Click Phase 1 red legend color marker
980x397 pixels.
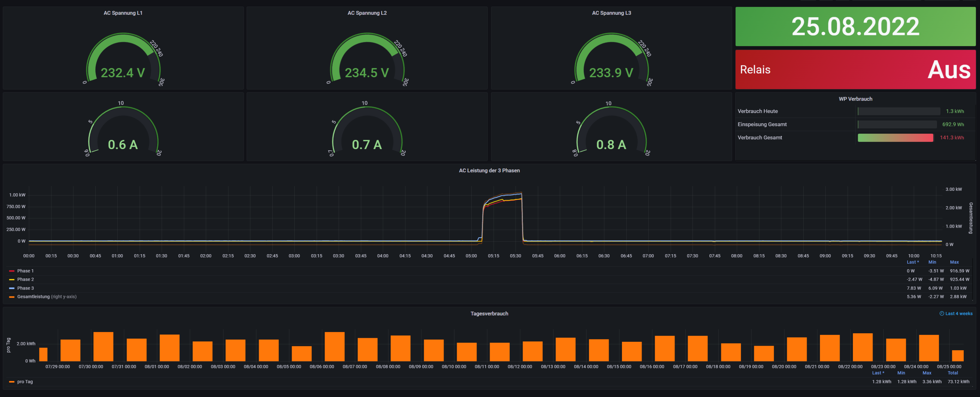tap(12, 271)
